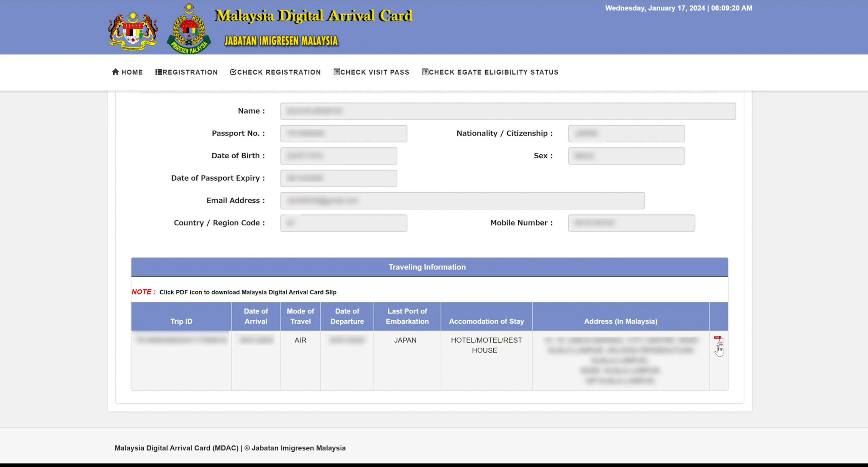Click the checkmark icon beside CHECK REGISTRATION
868x467 pixels.
pos(233,72)
